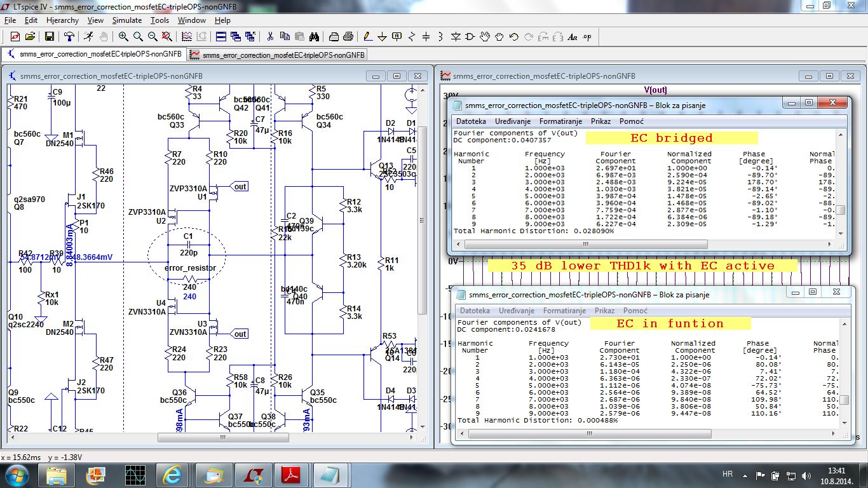Cascade the windows using the toolbar icon
The image size is (868, 488).
point(236,37)
